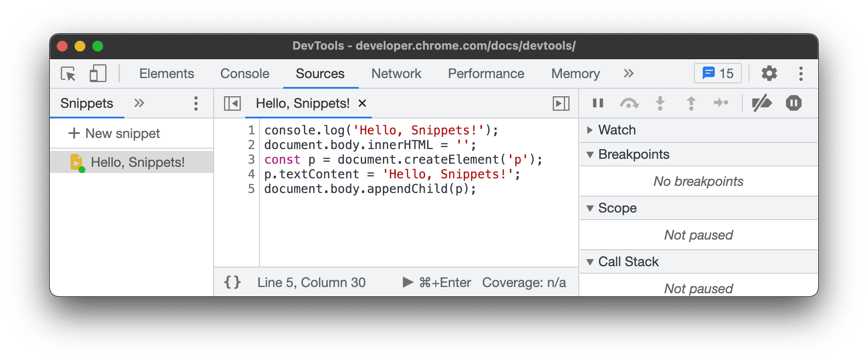Hide the navigator sidebar pane

point(232,103)
